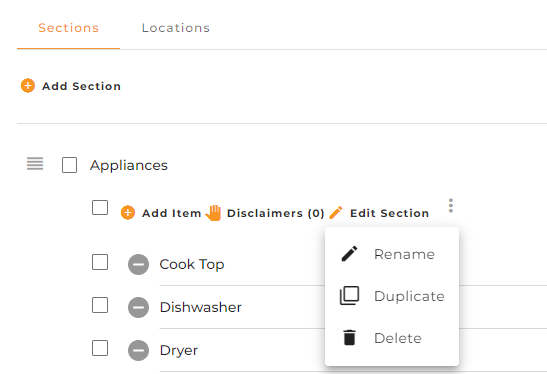Toggle the checkbox left of Add Item

100,208
